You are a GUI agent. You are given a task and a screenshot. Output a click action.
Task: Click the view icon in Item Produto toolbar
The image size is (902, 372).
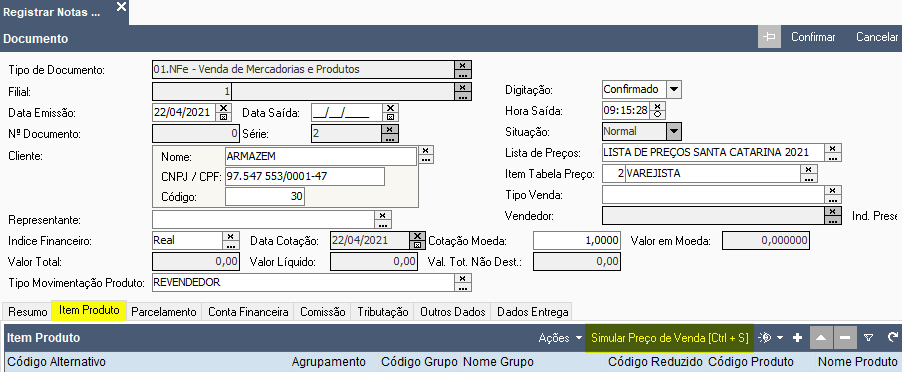tap(765, 338)
